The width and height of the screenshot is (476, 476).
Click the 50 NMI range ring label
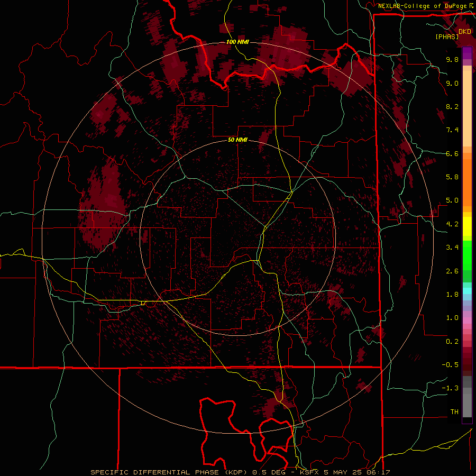[x=237, y=140]
